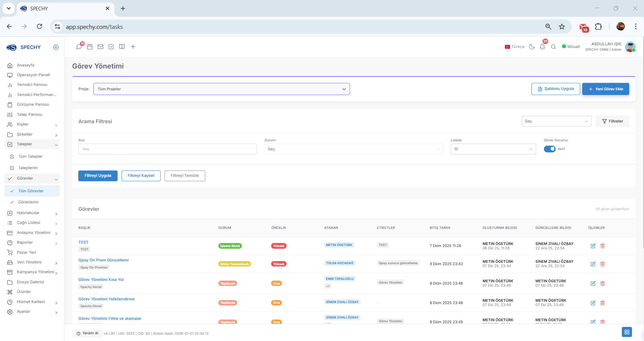Open the Listele 10 dropdown

pos(493,149)
